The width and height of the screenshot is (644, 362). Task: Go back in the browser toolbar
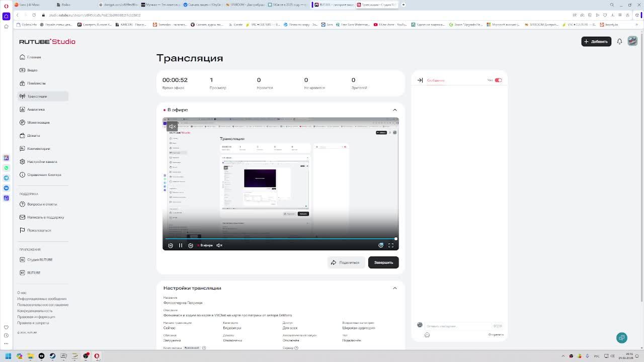[x=18, y=15]
